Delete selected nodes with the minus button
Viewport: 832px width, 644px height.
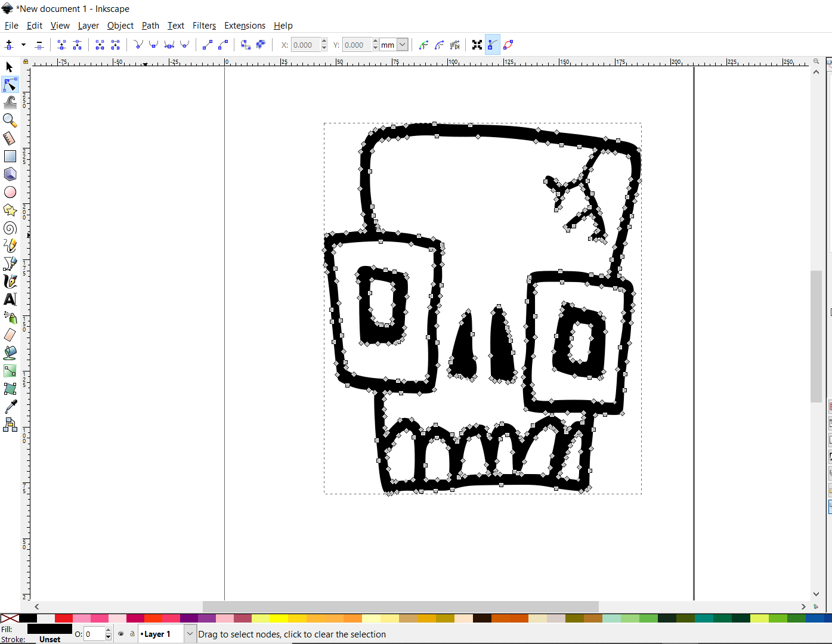39,44
